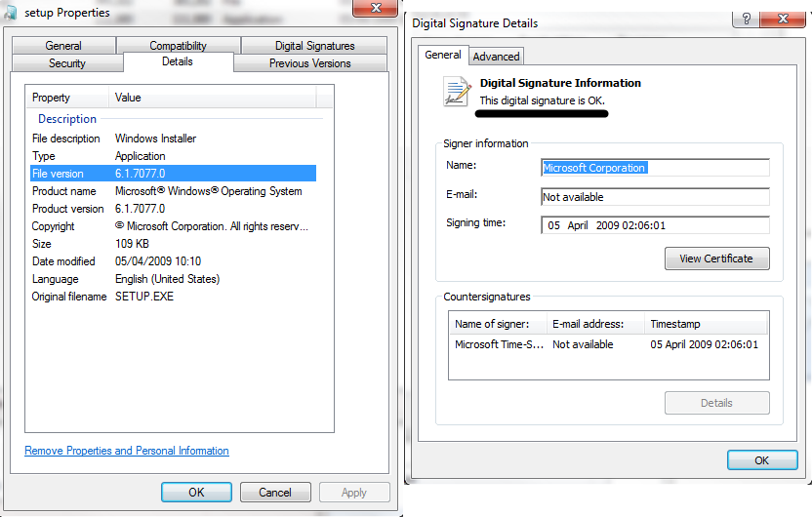This screenshot has width=812, height=517.
Task: Click Windows Installer value text
Action: pos(156,139)
